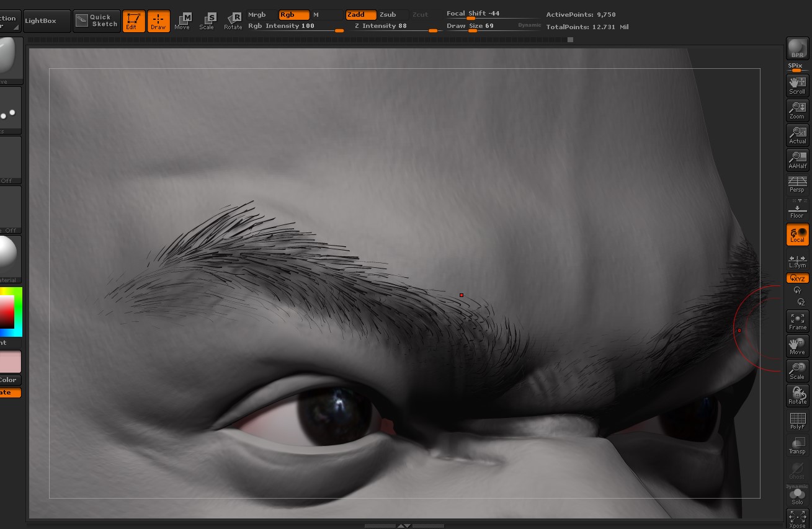Open the Xpose view icon
812x529 pixels.
[x=797, y=518]
